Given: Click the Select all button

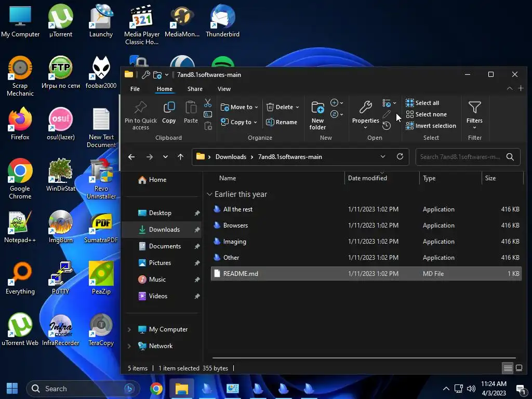Looking at the screenshot, I should pos(422,103).
